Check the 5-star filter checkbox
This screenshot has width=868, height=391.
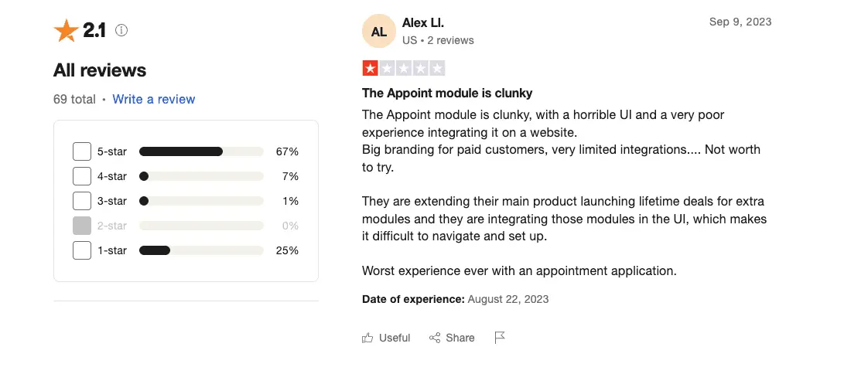point(82,151)
